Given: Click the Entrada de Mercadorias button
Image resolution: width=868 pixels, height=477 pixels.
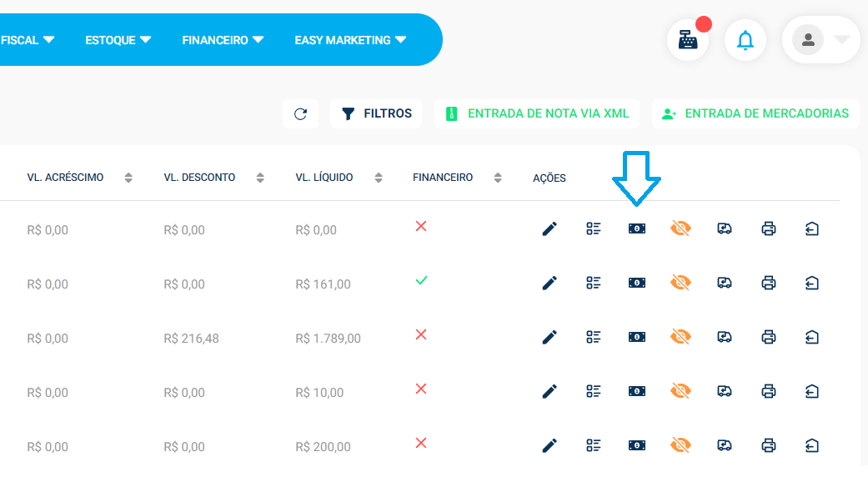Looking at the screenshot, I should 755,114.
